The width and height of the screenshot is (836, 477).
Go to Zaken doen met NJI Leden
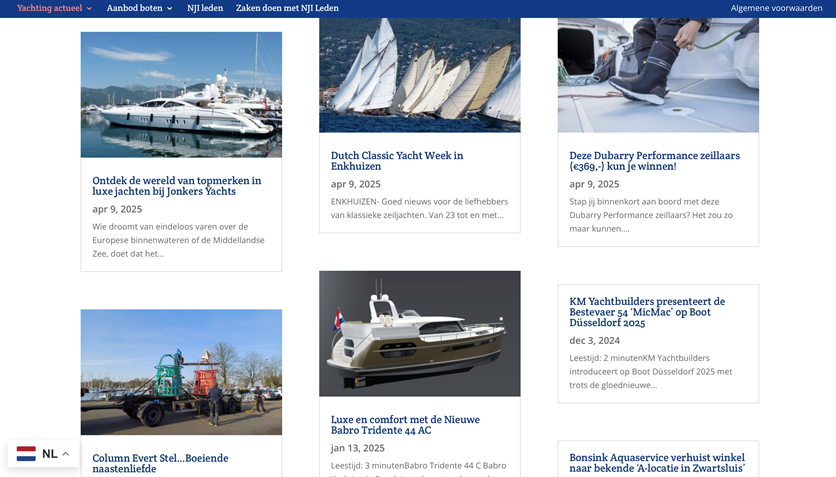287,8
